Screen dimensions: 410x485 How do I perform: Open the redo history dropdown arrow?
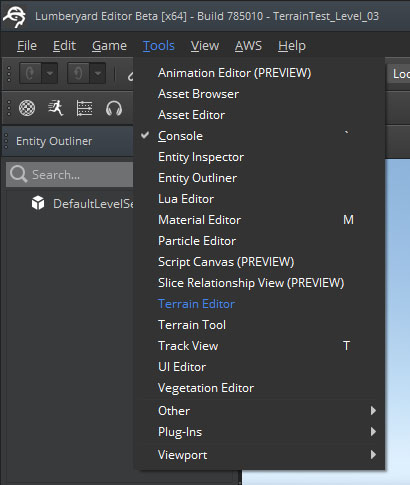click(x=98, y=73)
